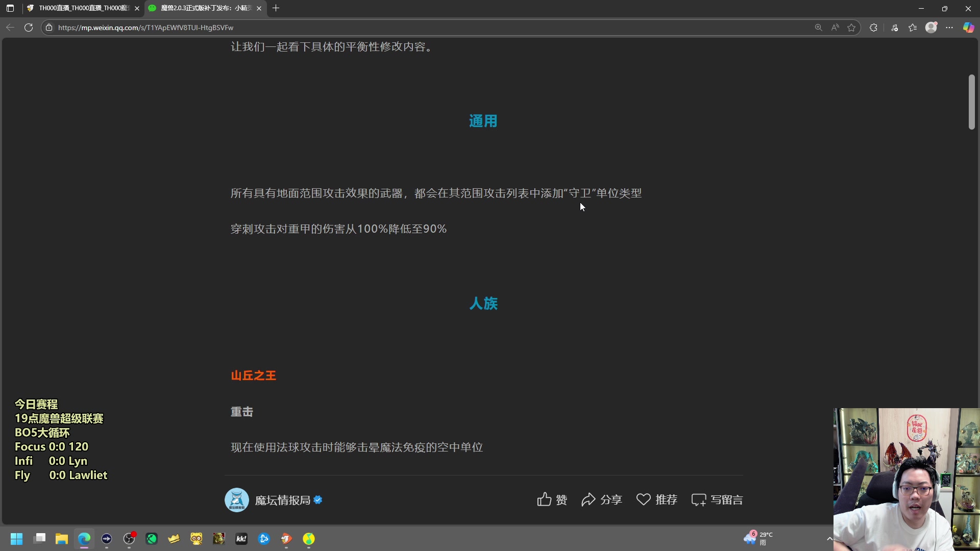Launch the Copilot sidebar
The width and height of the screenshot is (980, 551).
pos(968,28)
